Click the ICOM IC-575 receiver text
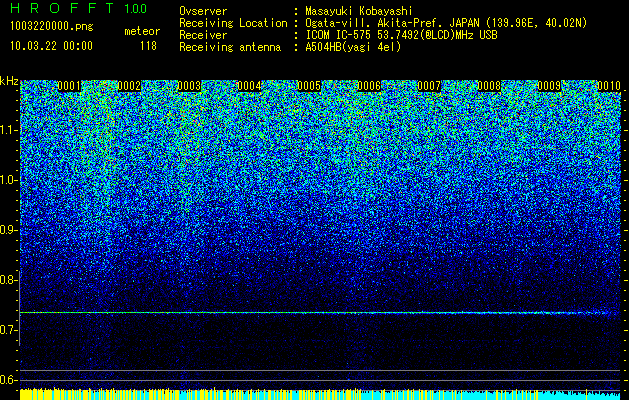Viewport: 629px width, 400px height. [x=401, y=35]
